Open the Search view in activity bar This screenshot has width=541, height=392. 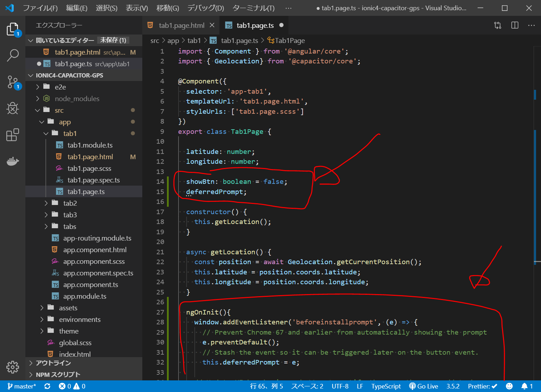[13, 55]
